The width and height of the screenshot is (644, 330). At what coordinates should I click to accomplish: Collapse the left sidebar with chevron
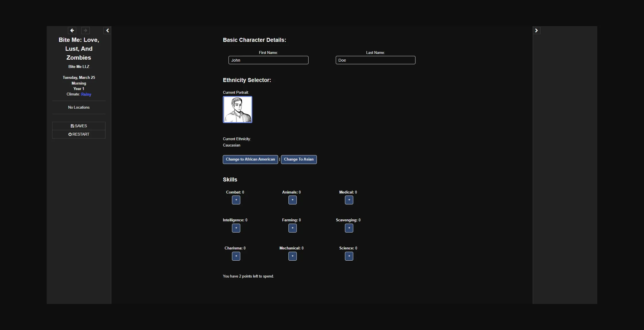pos(107,30)
